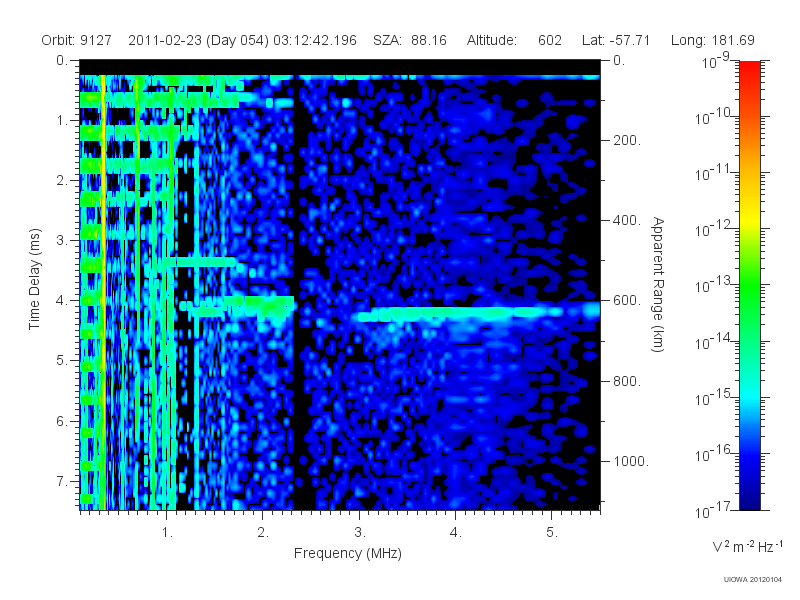Click the 'Orbit: 9127' header text

77,40
